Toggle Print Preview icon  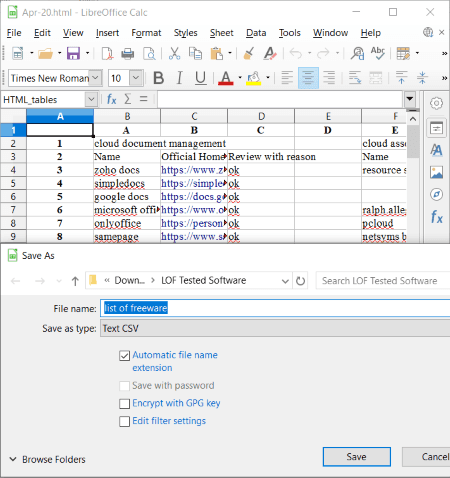149,53
